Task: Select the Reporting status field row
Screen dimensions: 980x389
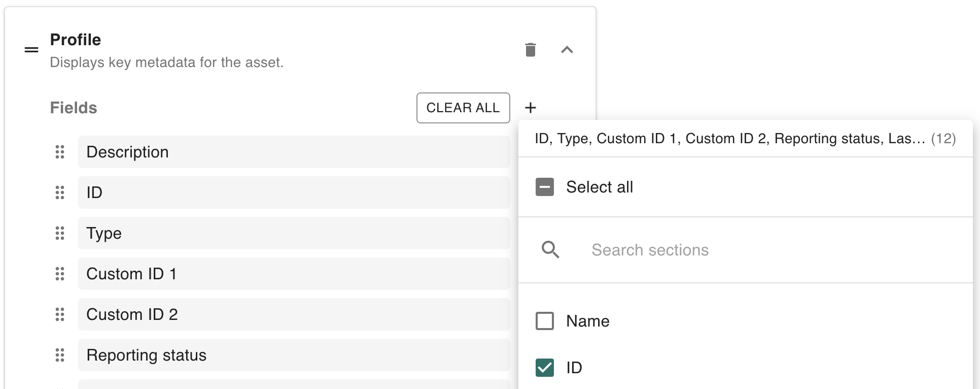Action: point(294,355)
